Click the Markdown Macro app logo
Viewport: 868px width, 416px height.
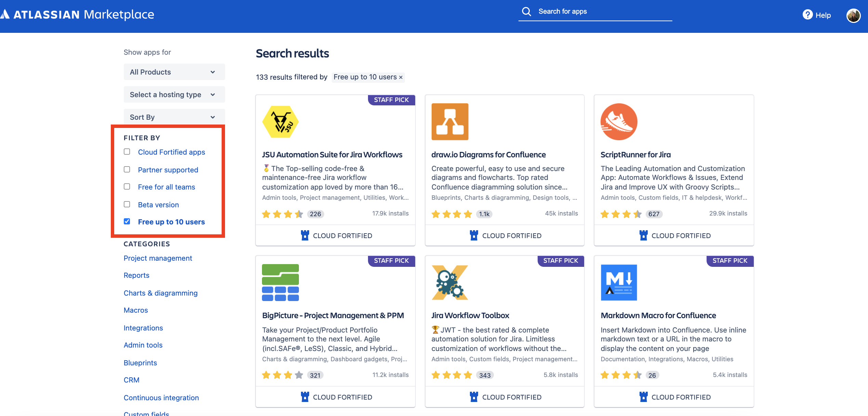click(619, 283)
